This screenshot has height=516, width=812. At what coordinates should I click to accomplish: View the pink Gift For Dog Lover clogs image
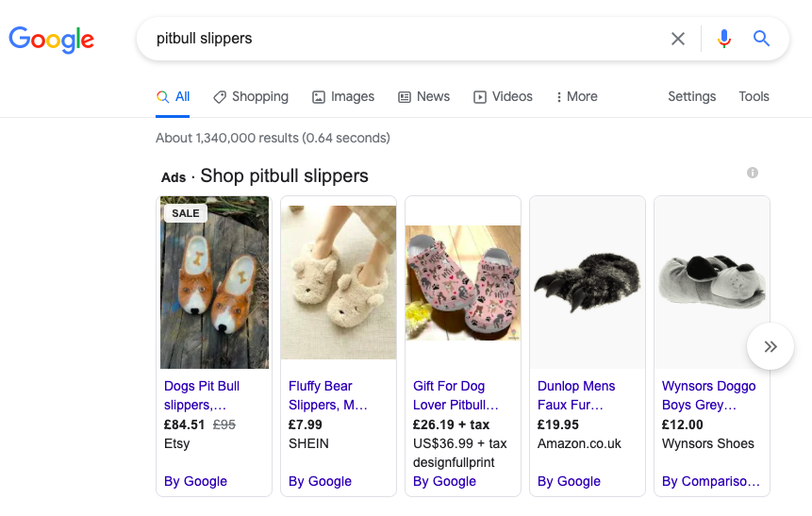pos(463,283)
